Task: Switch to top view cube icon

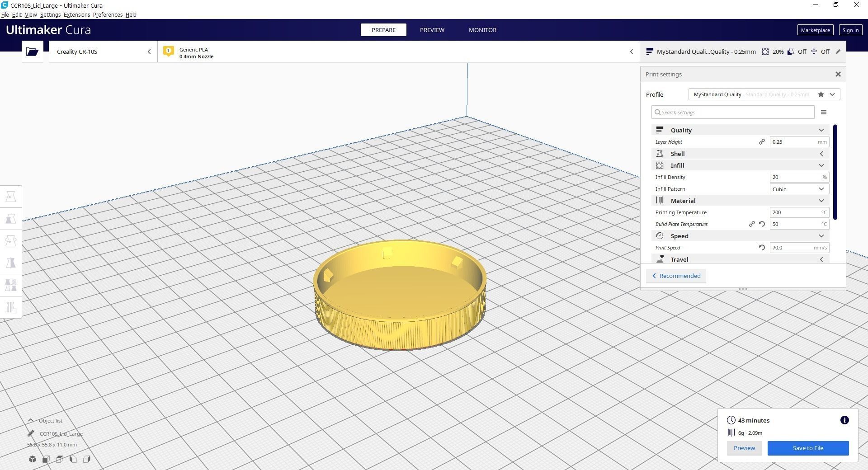Action: 59,459
